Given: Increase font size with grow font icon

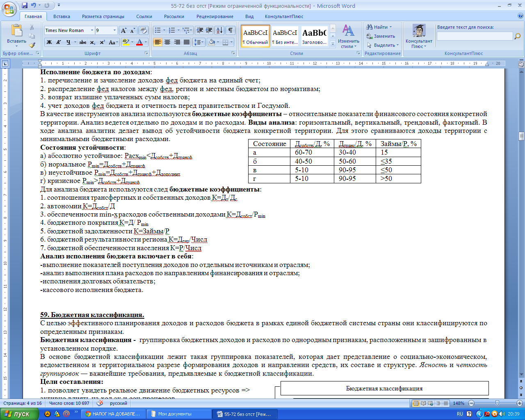Looking at the screenshot, I should click(123, 30).
